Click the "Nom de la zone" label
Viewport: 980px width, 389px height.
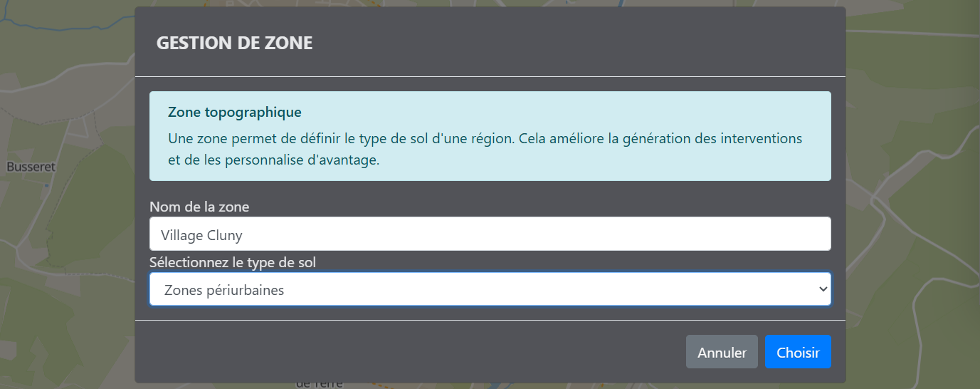[x=199, y=207]
